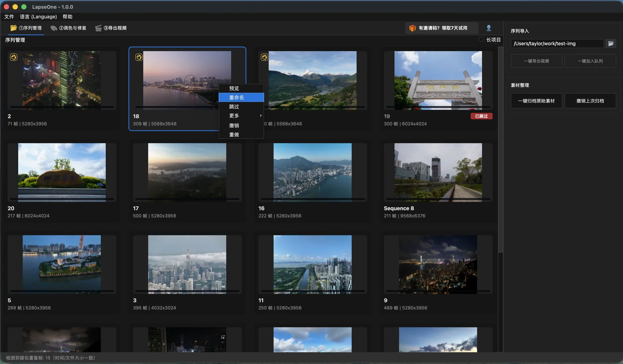Click 重做 in the context menu
Screen dimensions: 623x364
coord(241,134)
